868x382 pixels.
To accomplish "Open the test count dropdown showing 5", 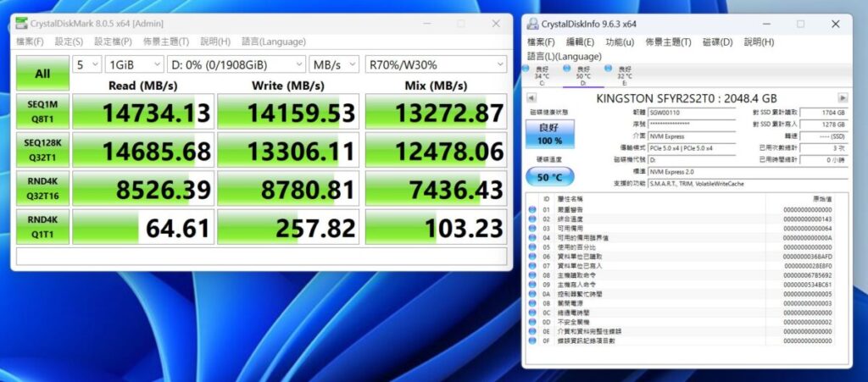I will (x=87, y=64).
